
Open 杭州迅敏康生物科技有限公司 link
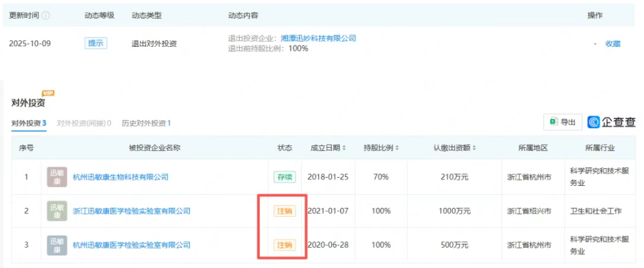tap(121, 177)
